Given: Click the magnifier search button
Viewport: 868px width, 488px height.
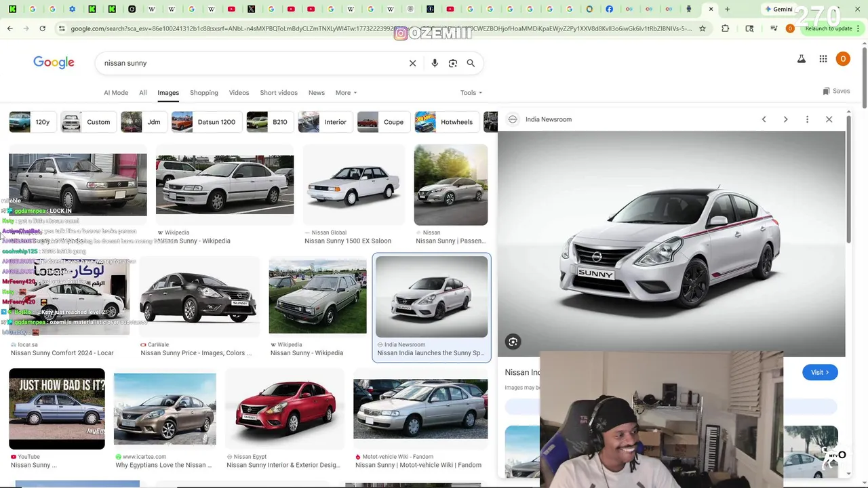Looking at the screenshot, I should coord(471,63).
